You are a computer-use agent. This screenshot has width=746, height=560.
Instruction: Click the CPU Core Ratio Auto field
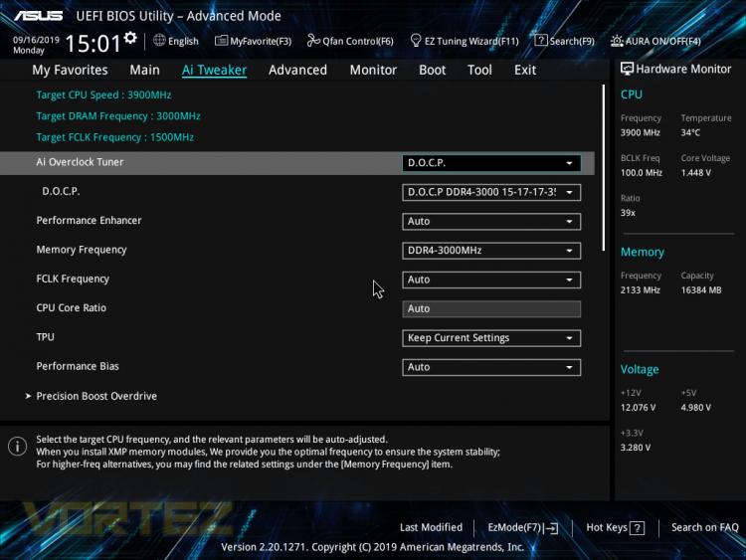(x=491, y=308)
